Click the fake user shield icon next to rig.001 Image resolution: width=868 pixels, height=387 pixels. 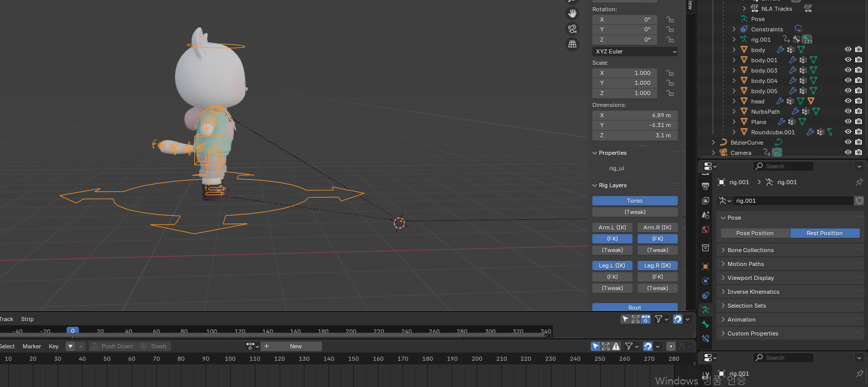coord(859,201)
